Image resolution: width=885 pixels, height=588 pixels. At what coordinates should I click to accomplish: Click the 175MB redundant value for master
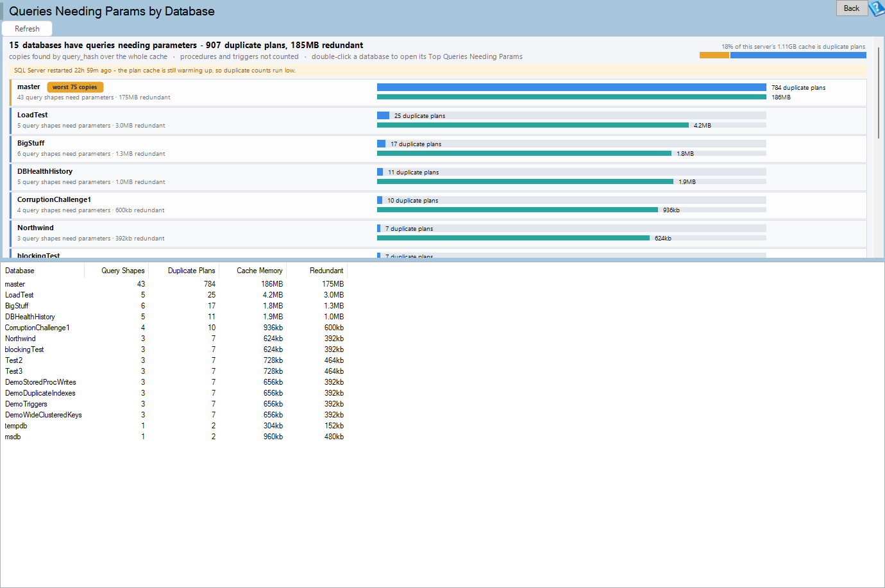[333, 284]
